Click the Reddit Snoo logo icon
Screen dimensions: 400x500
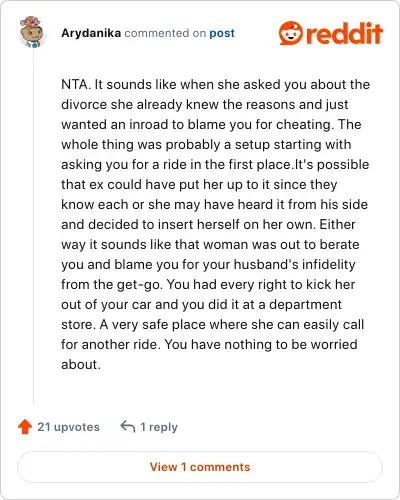coord(291,33)
